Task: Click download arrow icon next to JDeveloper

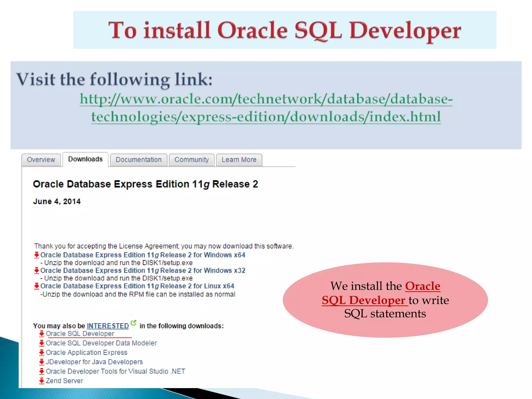Action: [42, 362]
